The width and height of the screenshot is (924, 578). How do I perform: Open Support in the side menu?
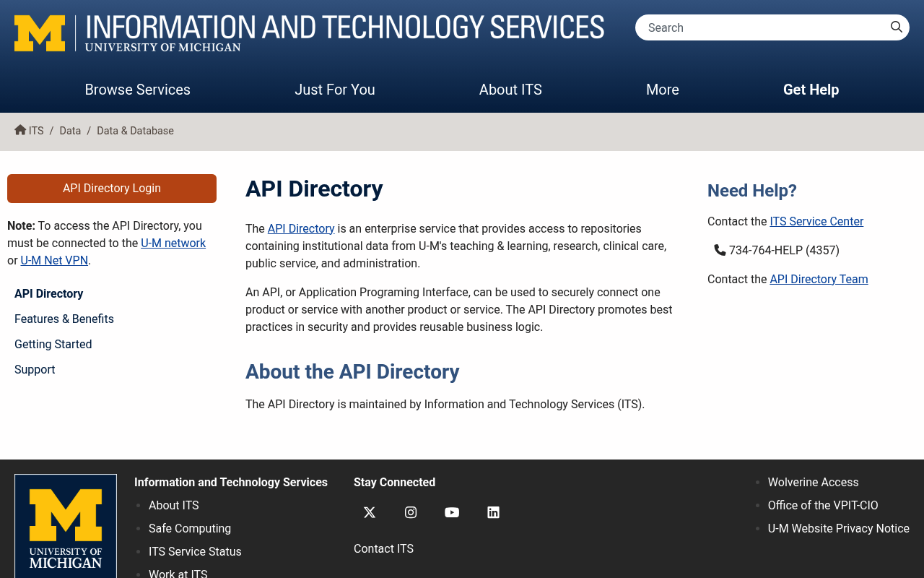(x=35, y=370)
